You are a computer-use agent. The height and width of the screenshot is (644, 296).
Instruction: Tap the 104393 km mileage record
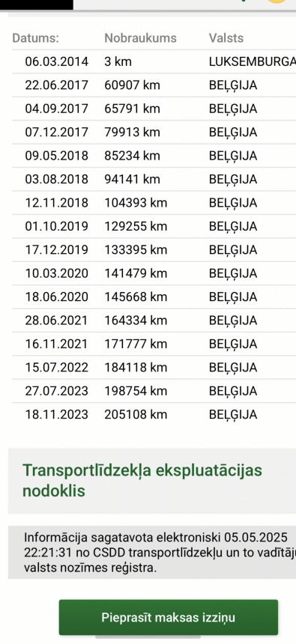tap(136, 202)
